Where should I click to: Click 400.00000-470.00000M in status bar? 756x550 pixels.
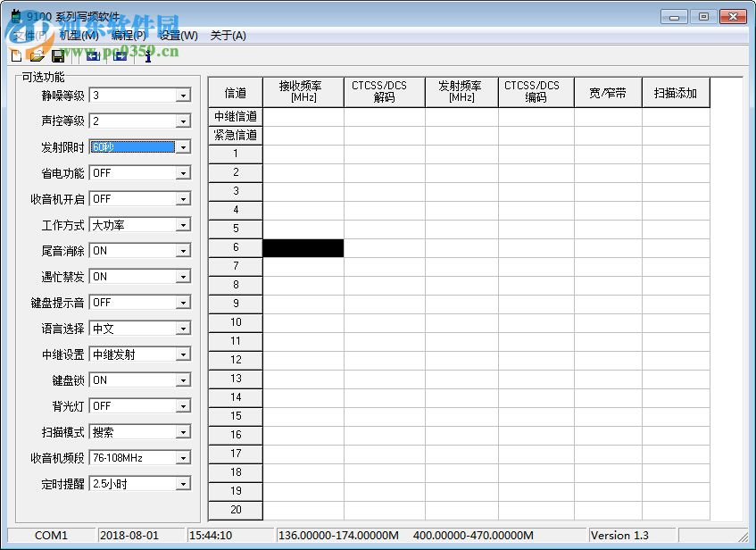(473, 535)
